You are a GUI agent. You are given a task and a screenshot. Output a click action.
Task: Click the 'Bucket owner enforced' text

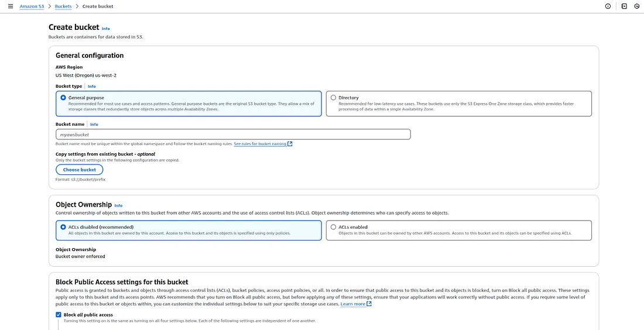point(80,256)
